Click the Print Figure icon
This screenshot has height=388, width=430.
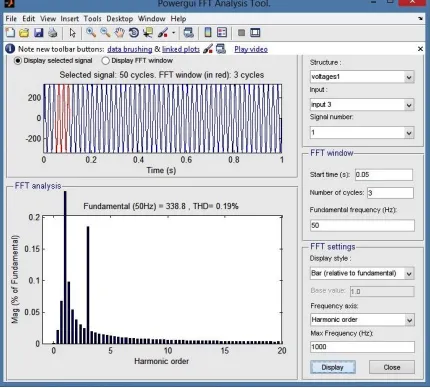click(53, 32)
